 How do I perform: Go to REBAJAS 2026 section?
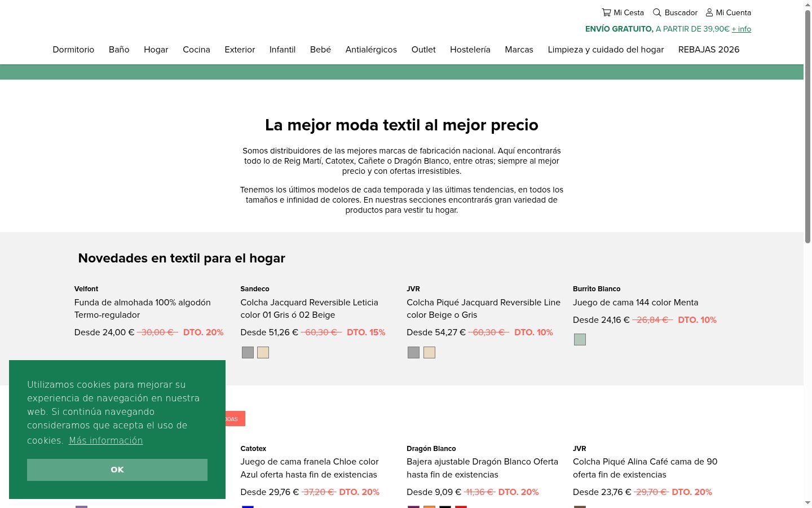tap(709, 50)
